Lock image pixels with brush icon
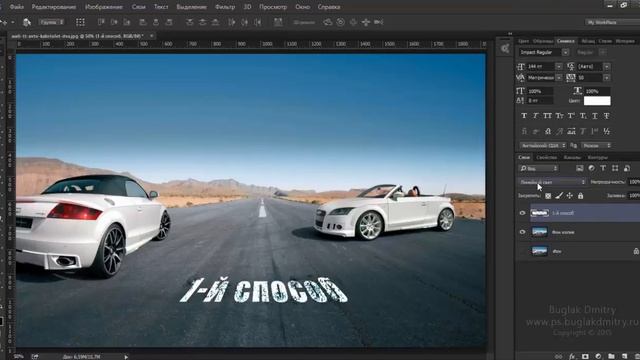Viewport: 640px width, 360px height. coord(559,196)
